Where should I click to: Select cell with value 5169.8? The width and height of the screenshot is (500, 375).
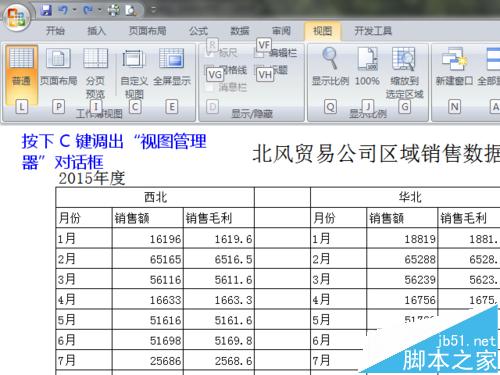pos(219,340)
